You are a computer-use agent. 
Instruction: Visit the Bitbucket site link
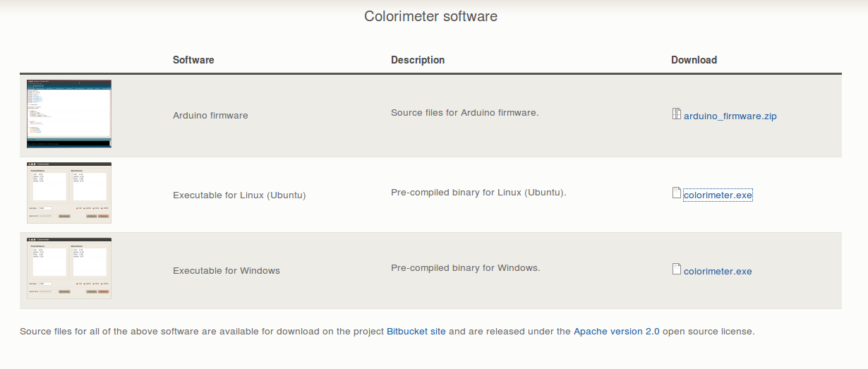coord(416,331)
